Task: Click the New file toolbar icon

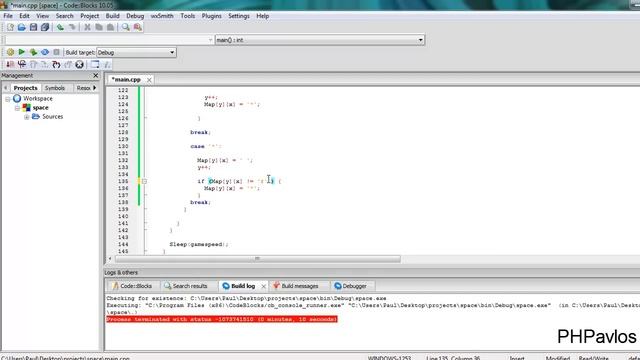Action: (x=10, y=27)
